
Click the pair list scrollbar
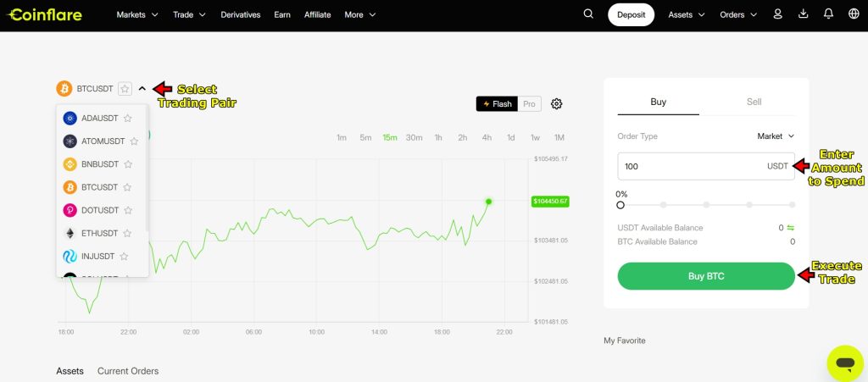pyautogui.click(x=147, y=169)
